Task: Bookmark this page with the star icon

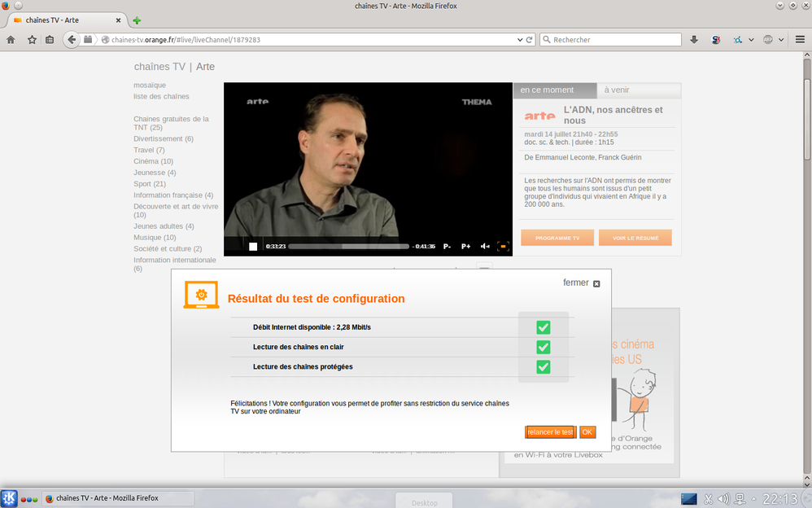Action: (x=32, y=39)
